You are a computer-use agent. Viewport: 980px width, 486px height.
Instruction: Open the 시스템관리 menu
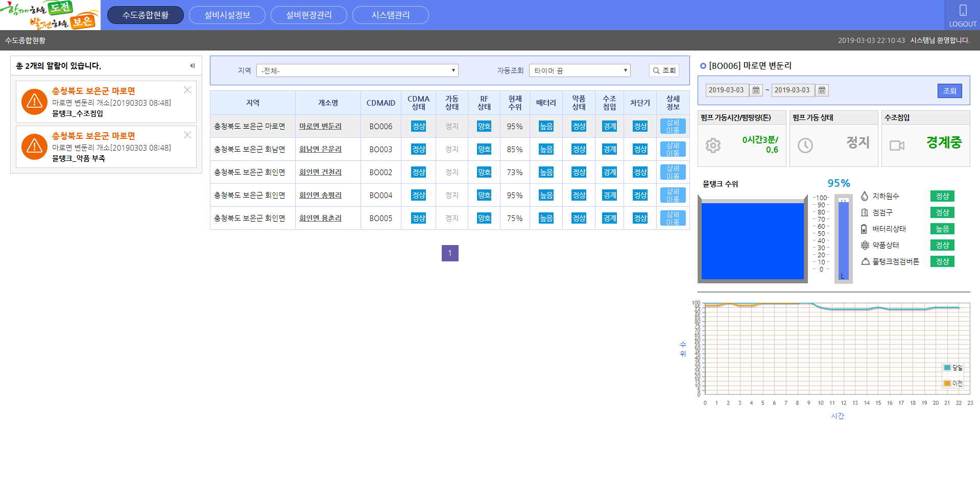391,15
